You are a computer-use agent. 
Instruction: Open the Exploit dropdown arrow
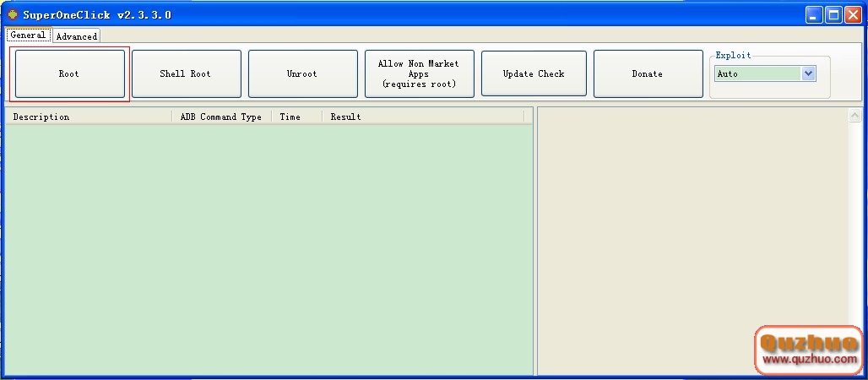click(808, 73)
